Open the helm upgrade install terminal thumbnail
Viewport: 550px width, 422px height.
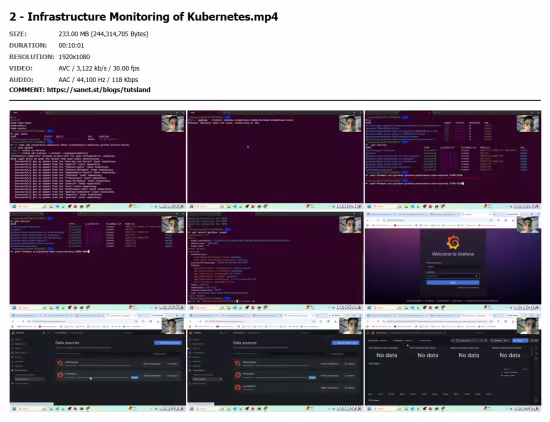coord(275,160)
